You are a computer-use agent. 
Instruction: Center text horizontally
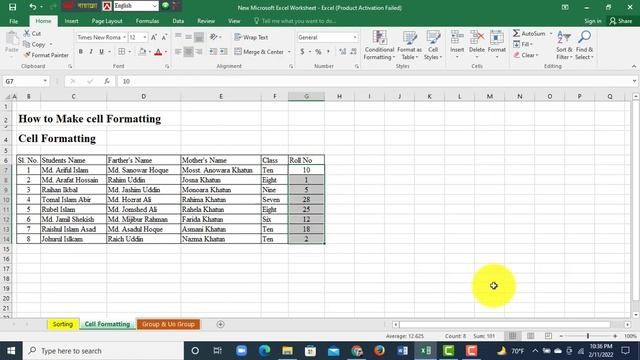tap(189, 52)
